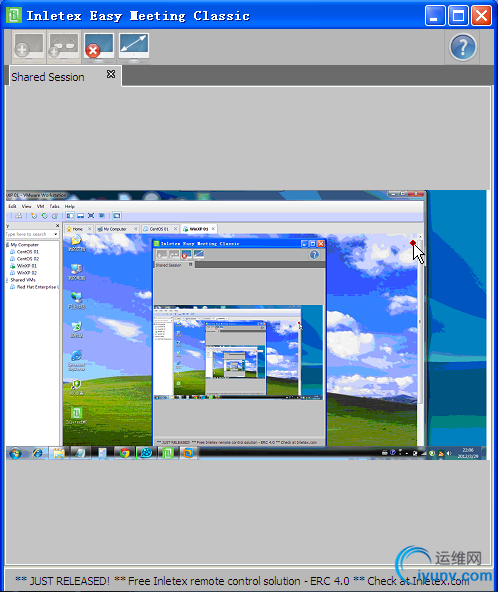Click the take snapshot icon in VMware toolbar
This screenshot has width=498, height=592.
[x=34, y=216]
